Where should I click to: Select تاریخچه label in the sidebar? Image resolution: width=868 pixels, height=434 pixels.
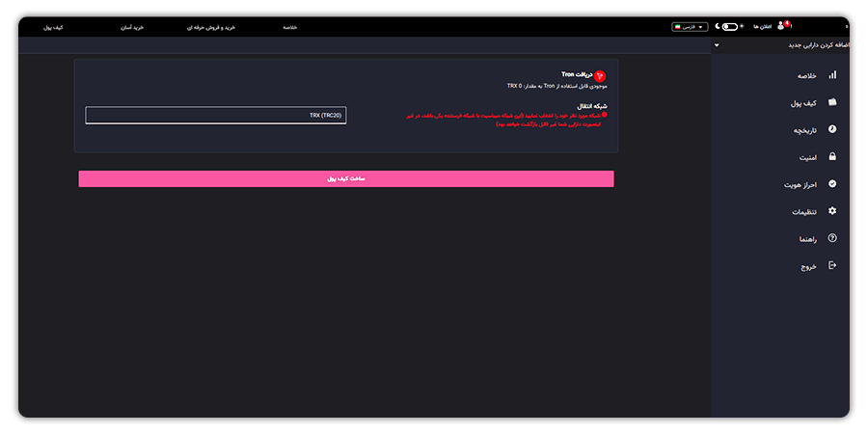[x=805, y=130]
